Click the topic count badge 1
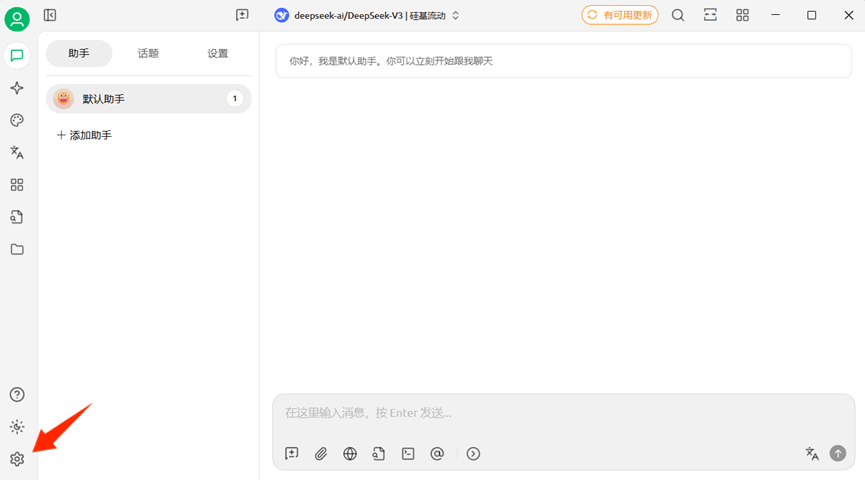This screenshot has width=865, height=480. pos(234,99)
